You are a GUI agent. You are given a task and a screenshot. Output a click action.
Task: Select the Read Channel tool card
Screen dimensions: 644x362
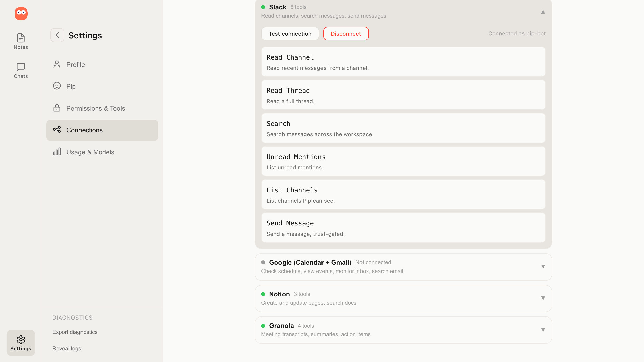(x=403, y=62)
